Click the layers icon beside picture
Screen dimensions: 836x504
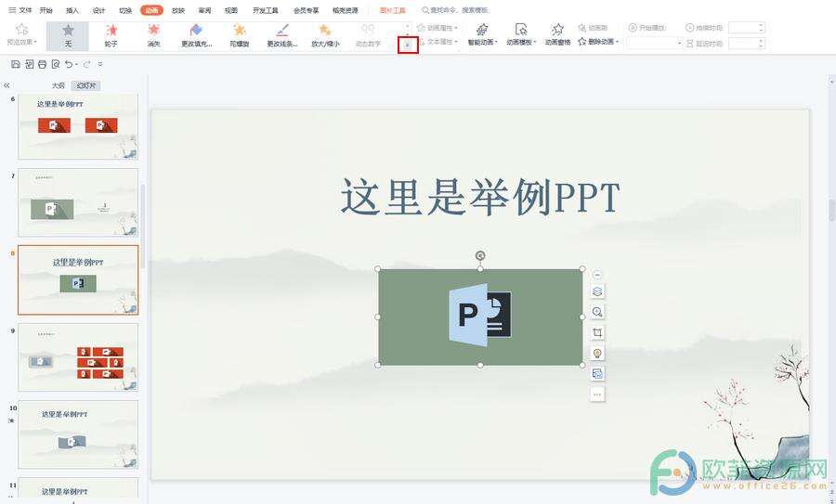pos(597,291)
